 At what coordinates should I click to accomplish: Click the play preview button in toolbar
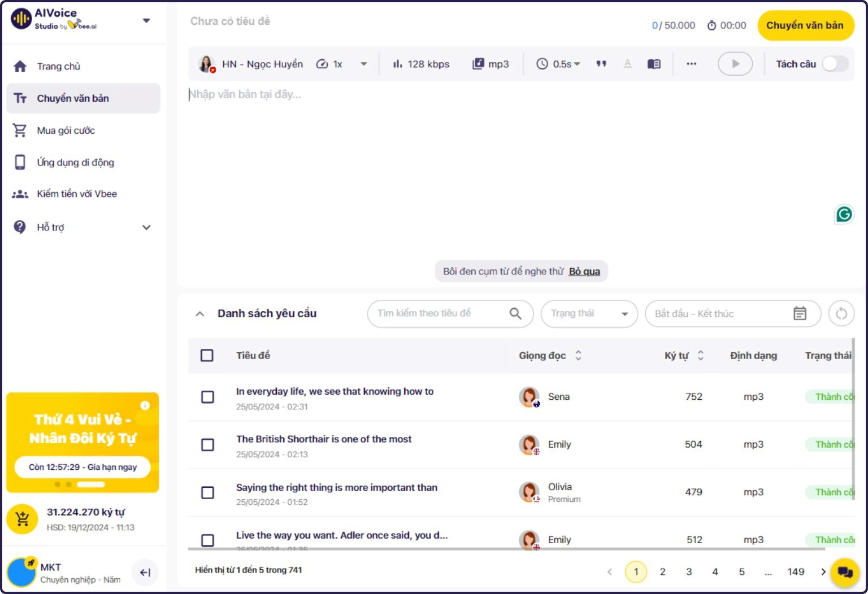pos(735,64)
